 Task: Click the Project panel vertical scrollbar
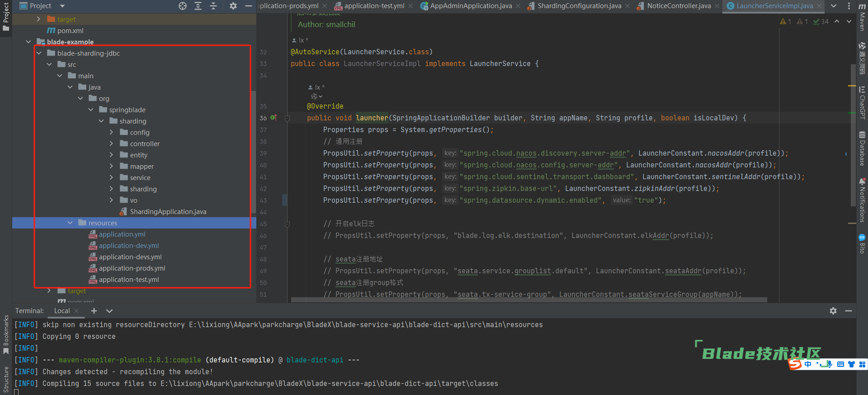(254, 152)
